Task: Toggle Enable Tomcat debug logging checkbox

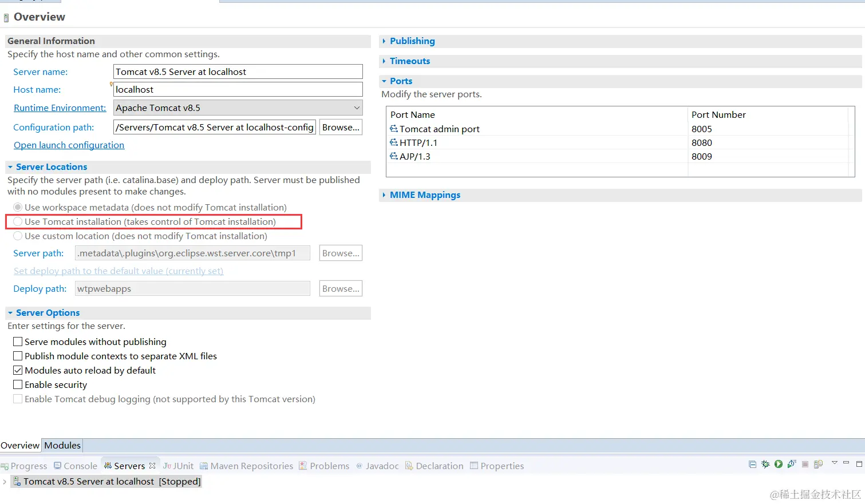Action: click(x=18, y=399)
